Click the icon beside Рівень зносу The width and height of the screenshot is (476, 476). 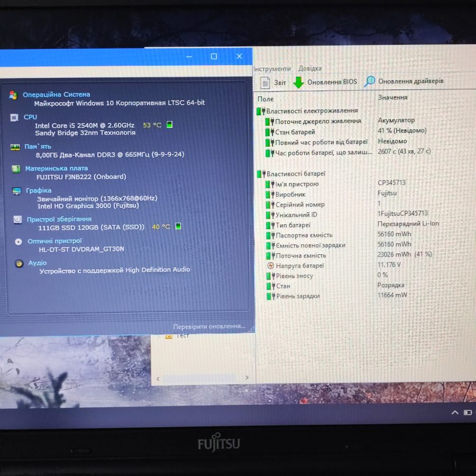point(270,276)
